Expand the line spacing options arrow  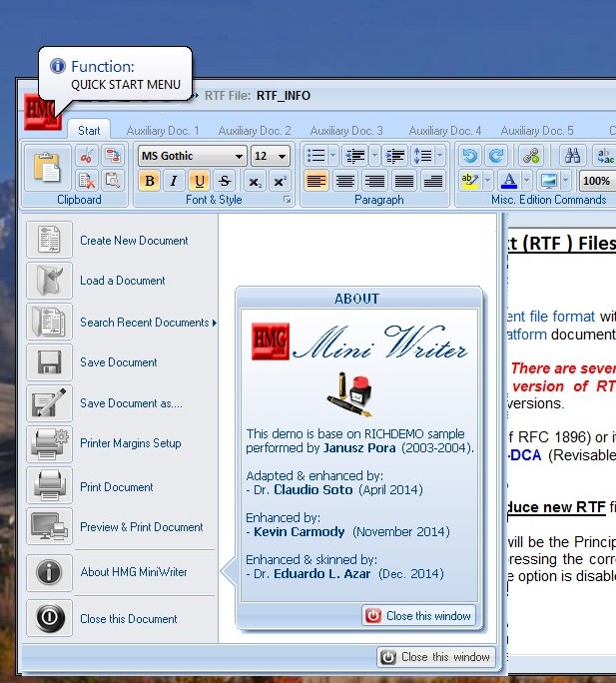click(x=439, y=156)
